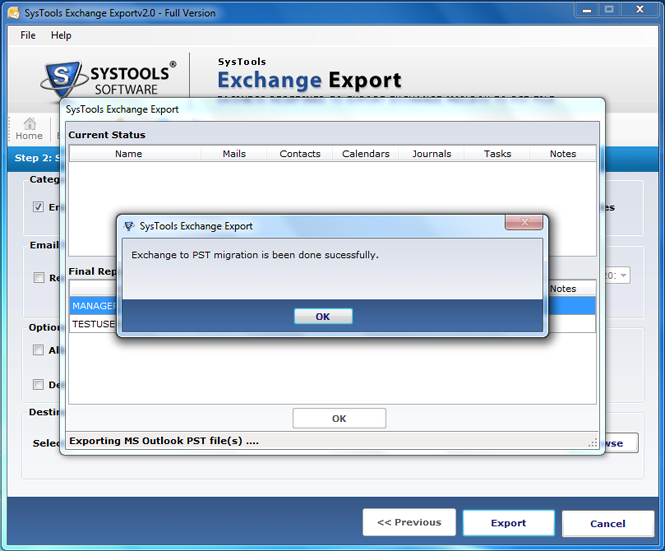
Task: Click the Cancel button
Action: tap(608, 524)
